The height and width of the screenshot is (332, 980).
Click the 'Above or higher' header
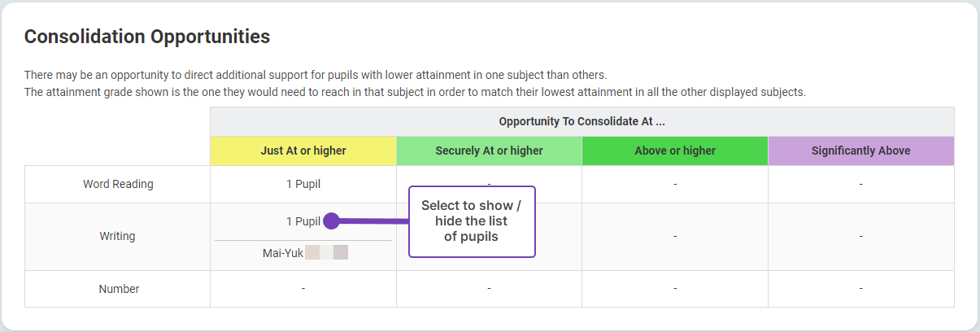click(x=675, y=151)
